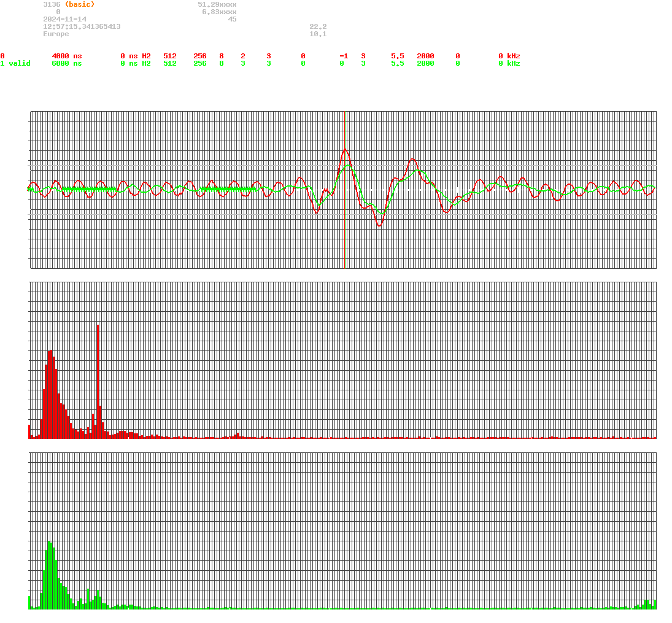
Task: Click the red value 2
Action: (x=243, y=56)
